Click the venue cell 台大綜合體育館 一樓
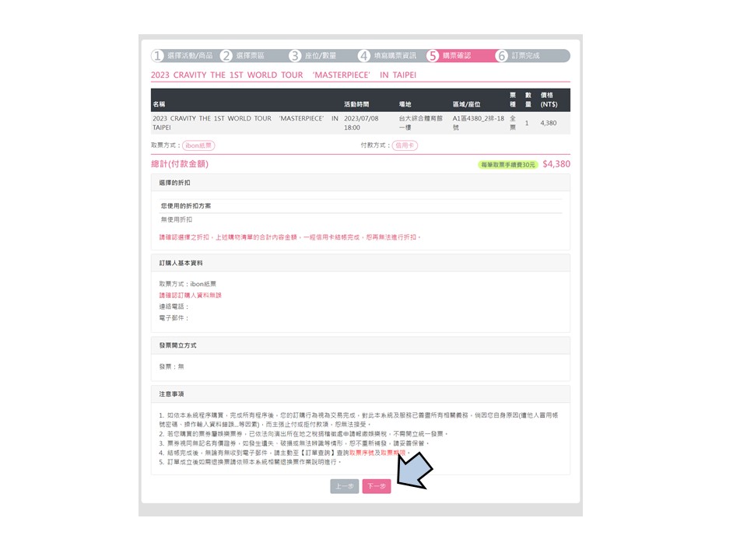Viewport: 747px width, 560px height. (421, 123)
